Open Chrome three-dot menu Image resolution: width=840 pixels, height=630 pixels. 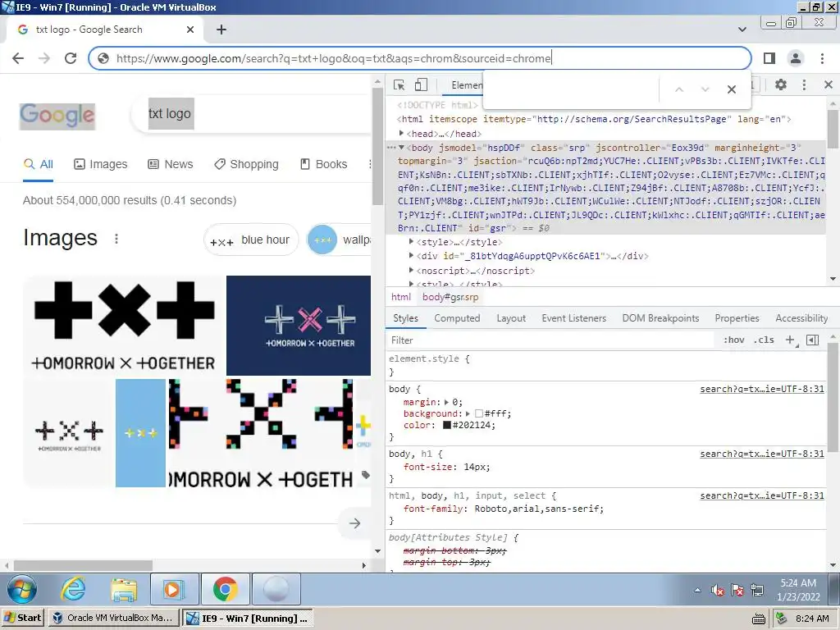[822, 58]
